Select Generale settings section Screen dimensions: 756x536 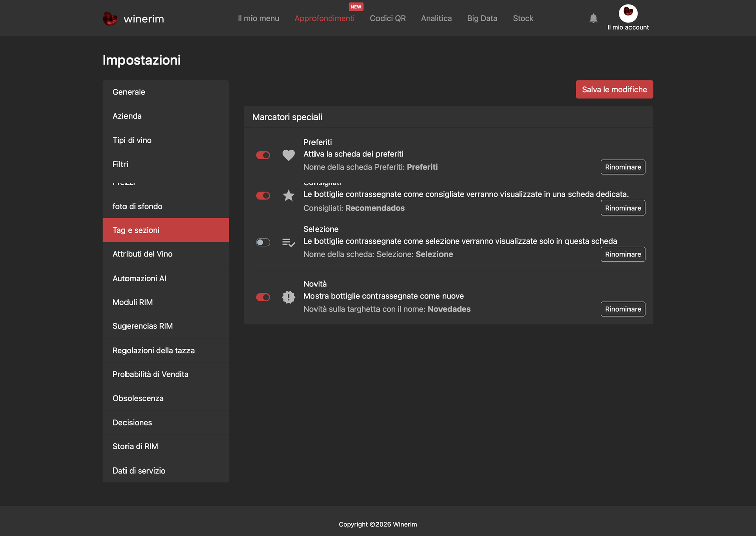pyautogui.click(x=166, y=92)
